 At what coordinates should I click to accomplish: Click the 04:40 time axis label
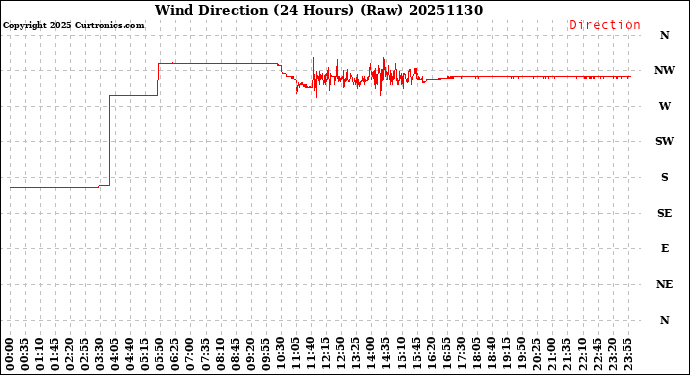tap(130, 354)
